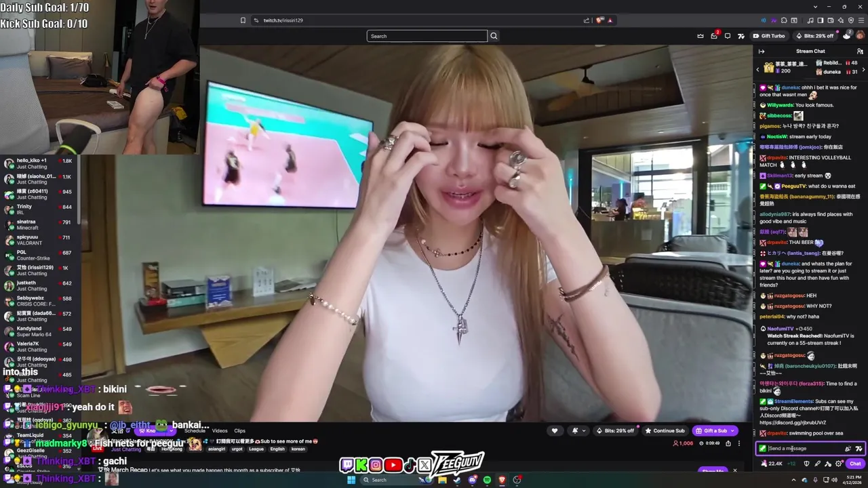Viewport: 868px width, 488px height.
Task: Open Twitch user avatar menu
Action: point(860,35)
